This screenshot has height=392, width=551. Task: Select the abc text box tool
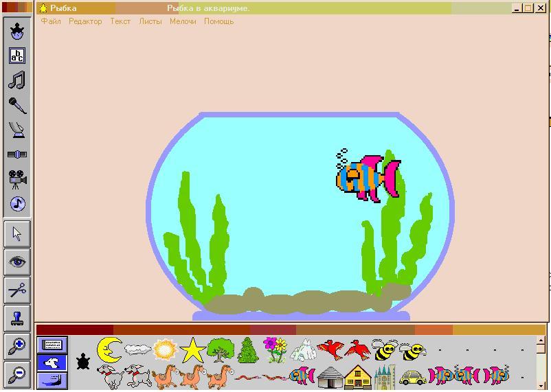(x=17, y=56)
